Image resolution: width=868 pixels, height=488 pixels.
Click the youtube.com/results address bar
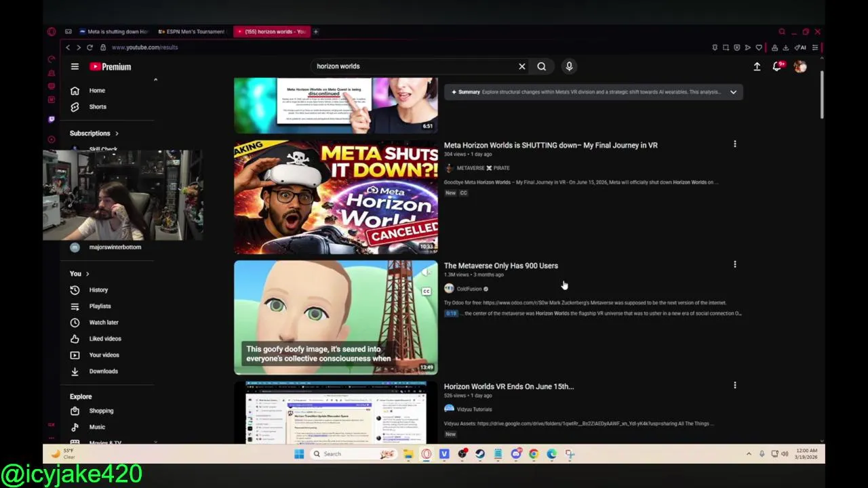tap(144, 47)
